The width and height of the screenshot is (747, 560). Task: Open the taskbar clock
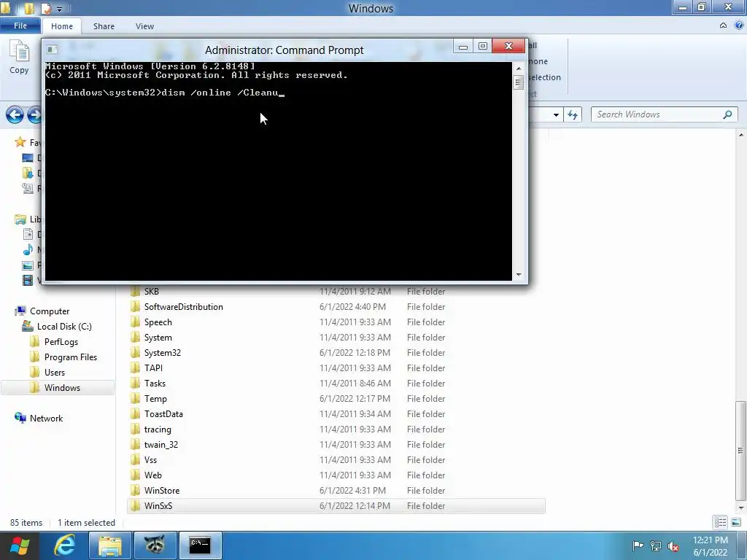[x=710, y=546]
